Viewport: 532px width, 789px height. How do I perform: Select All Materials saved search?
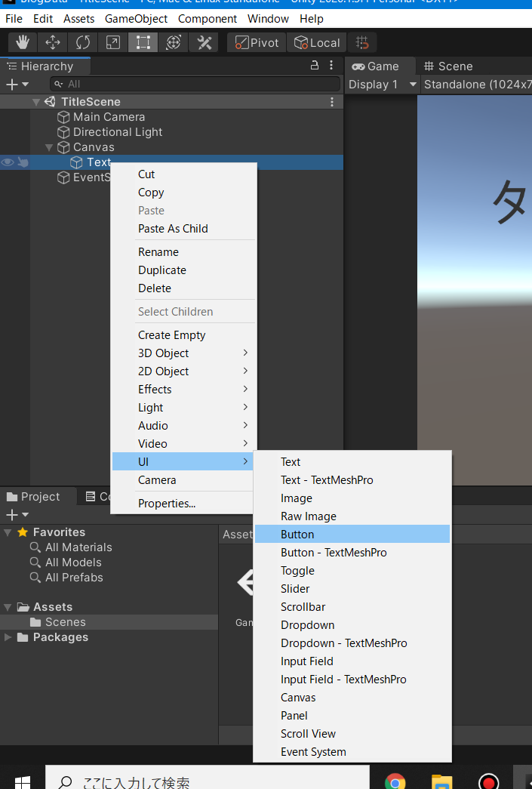(x=71, y=547)
